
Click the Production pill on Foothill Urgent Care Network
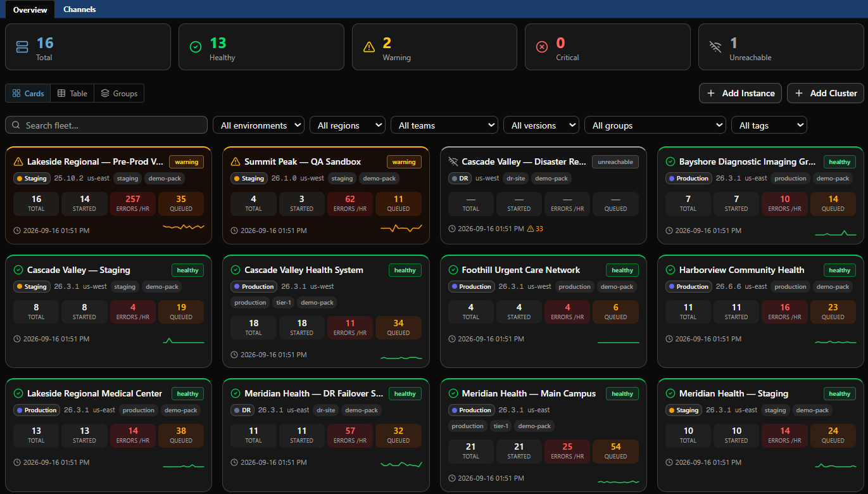pyautogui.click(x=471, y=286)
